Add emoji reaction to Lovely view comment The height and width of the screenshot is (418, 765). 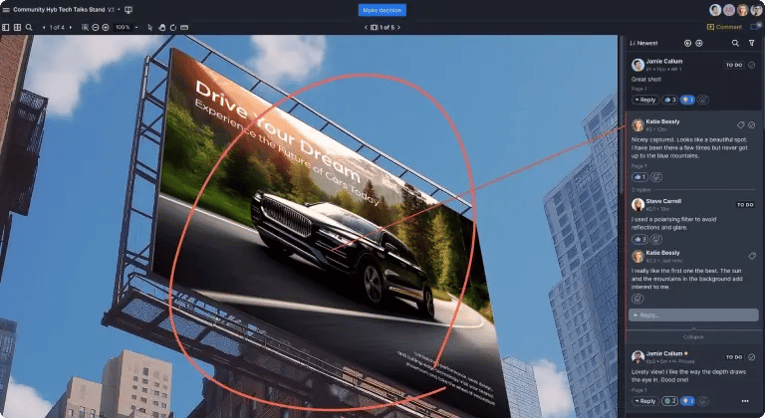coord(703,401)
